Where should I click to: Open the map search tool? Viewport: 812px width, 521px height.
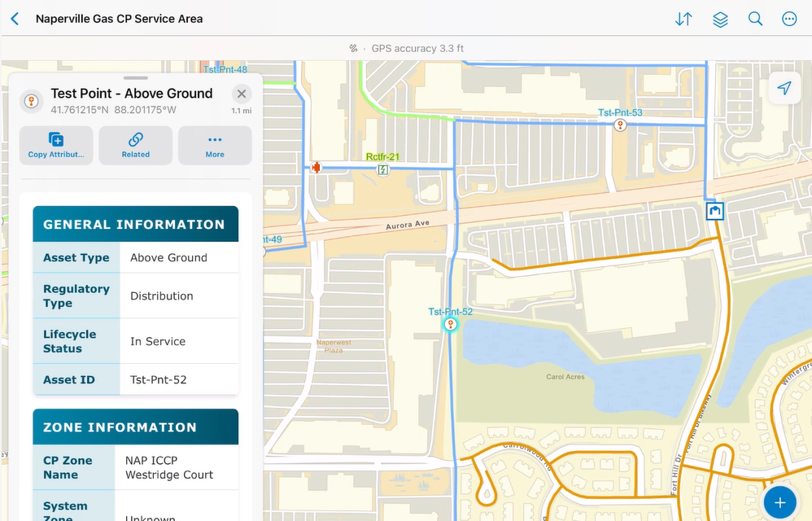point(755,19)
